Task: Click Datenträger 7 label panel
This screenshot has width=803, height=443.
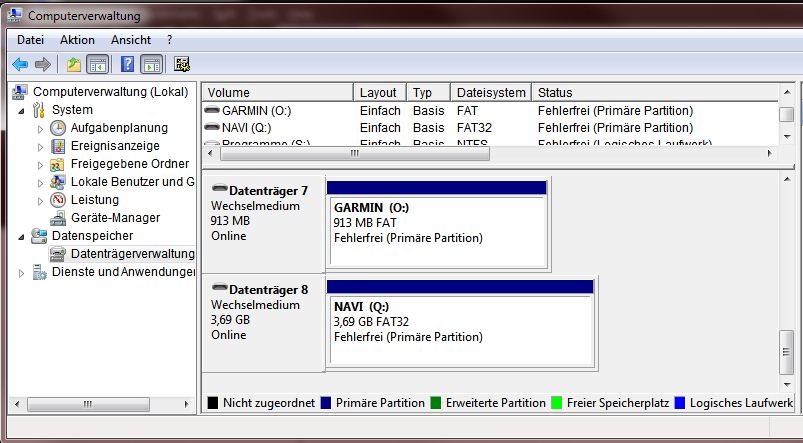Action: click(264, 224)
